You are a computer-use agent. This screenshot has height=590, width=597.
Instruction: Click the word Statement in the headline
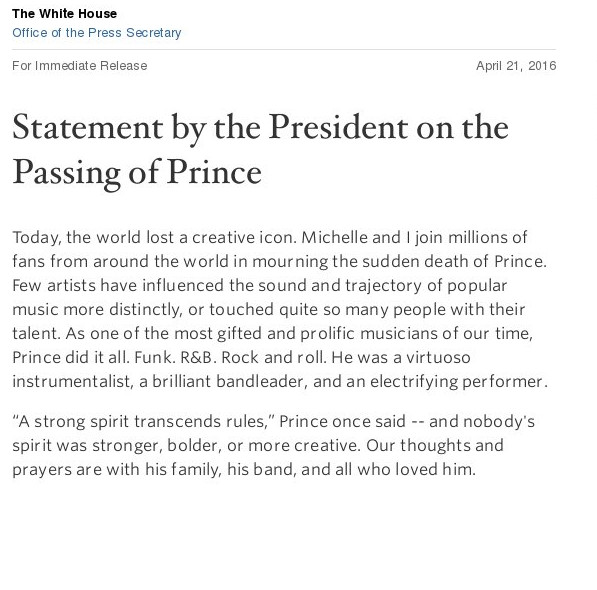88,127
